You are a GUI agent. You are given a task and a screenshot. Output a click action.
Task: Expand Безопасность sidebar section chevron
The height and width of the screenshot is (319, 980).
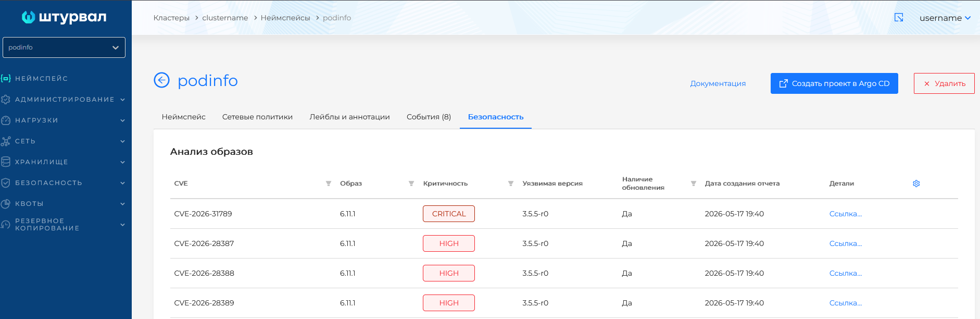tap(123, 183)
